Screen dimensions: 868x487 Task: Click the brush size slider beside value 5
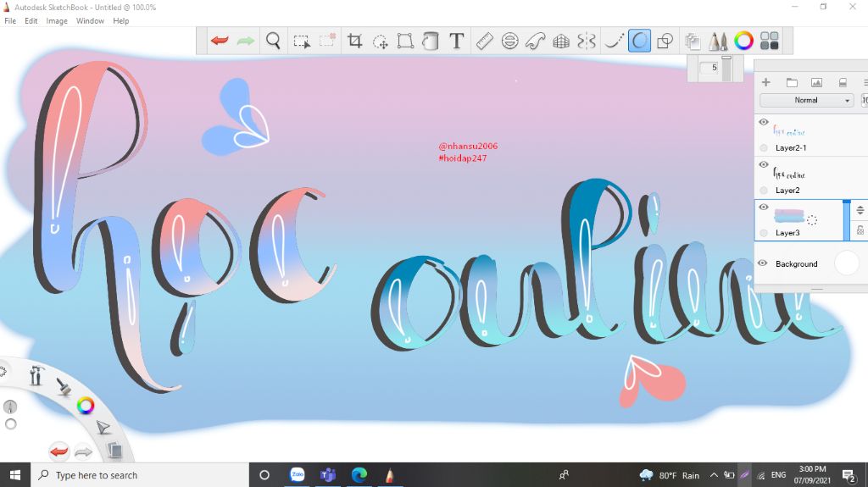[x=726, y=69]
